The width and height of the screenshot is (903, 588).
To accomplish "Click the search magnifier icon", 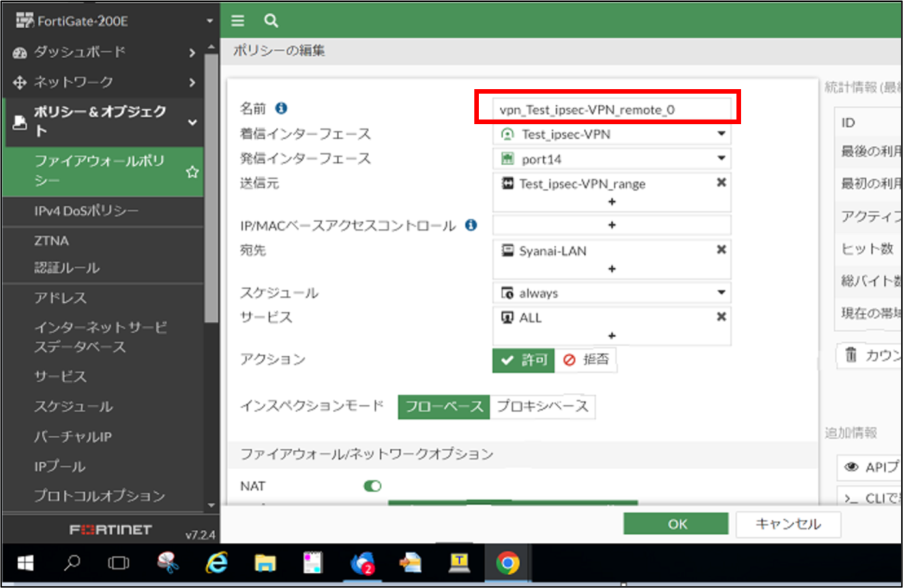I will (270, 21).
